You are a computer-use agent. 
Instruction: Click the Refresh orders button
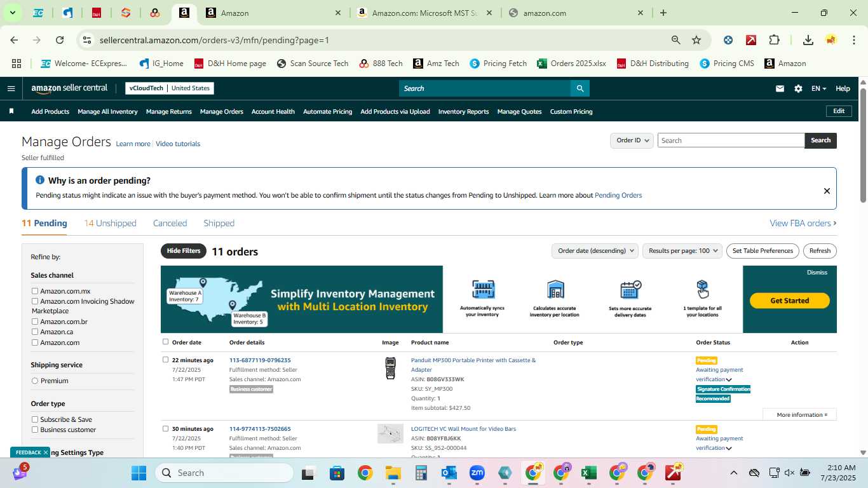(x=820, y=251)
